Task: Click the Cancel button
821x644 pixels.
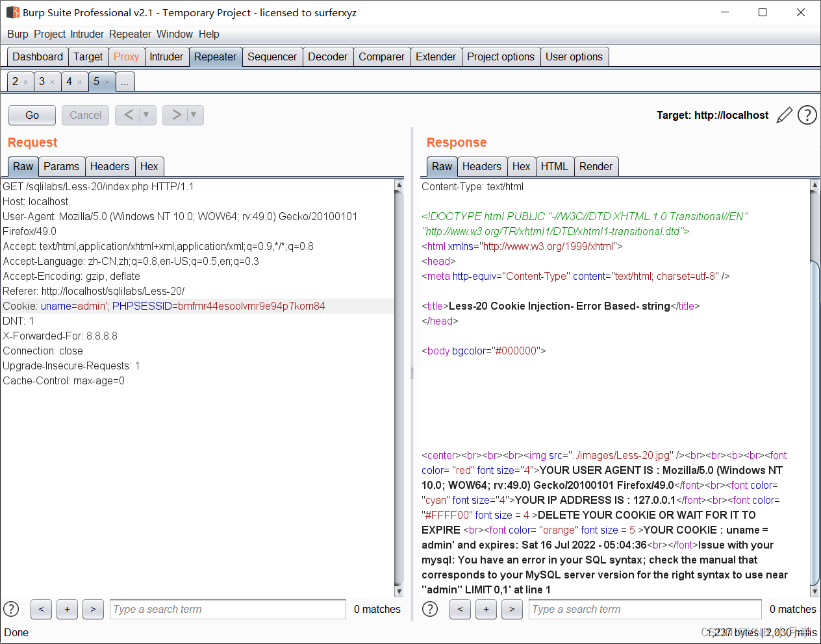Action: (85, 115)
